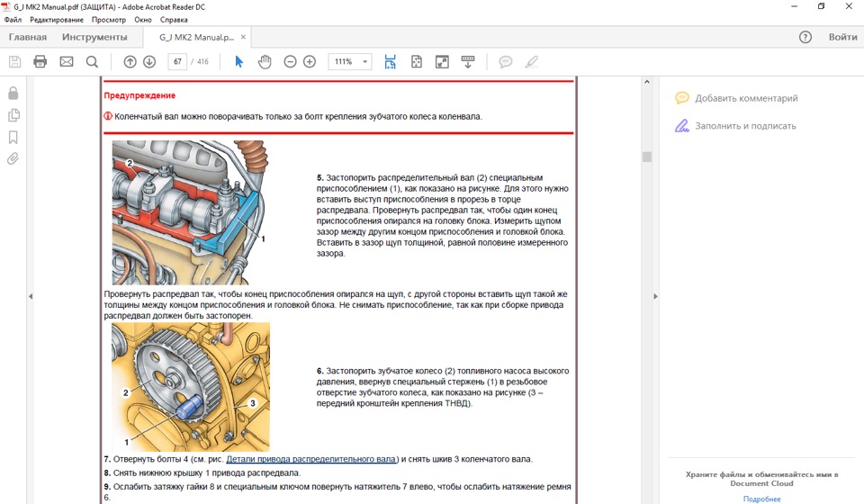The height and width of the screenshot is (504, 864).
Task: Zoom out with minus button
Action: click(x=291, y=62)
